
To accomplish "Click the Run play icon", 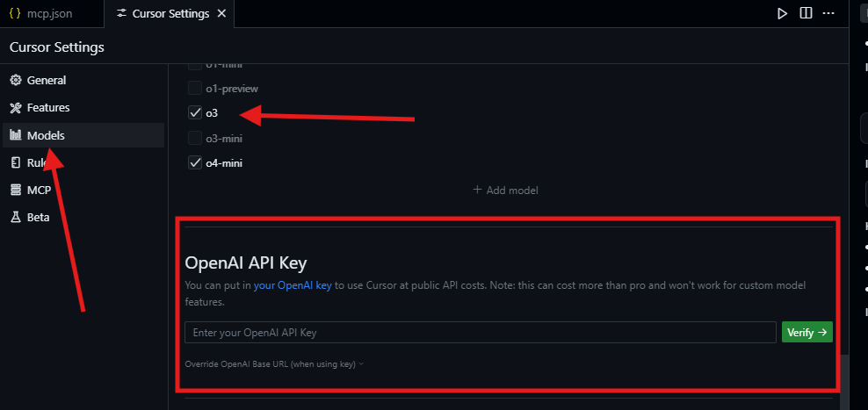I will coord(782,13).
